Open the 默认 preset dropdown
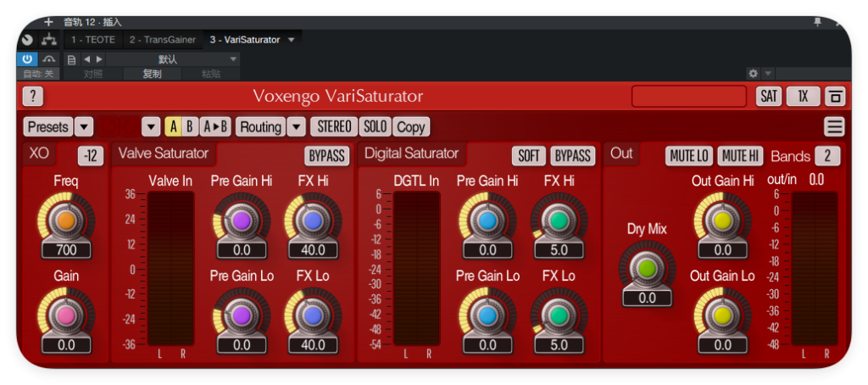This screenshot has height=385, width=868. [x=173, y=59]
